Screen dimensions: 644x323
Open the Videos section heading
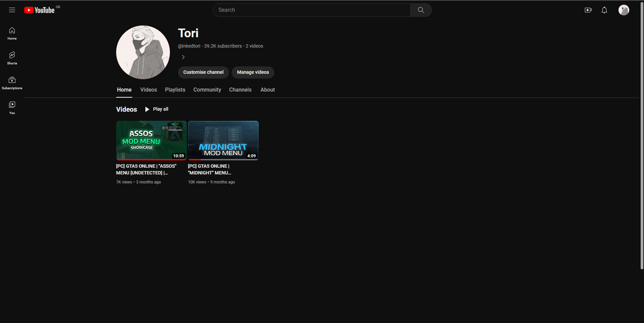coord(127,109)
